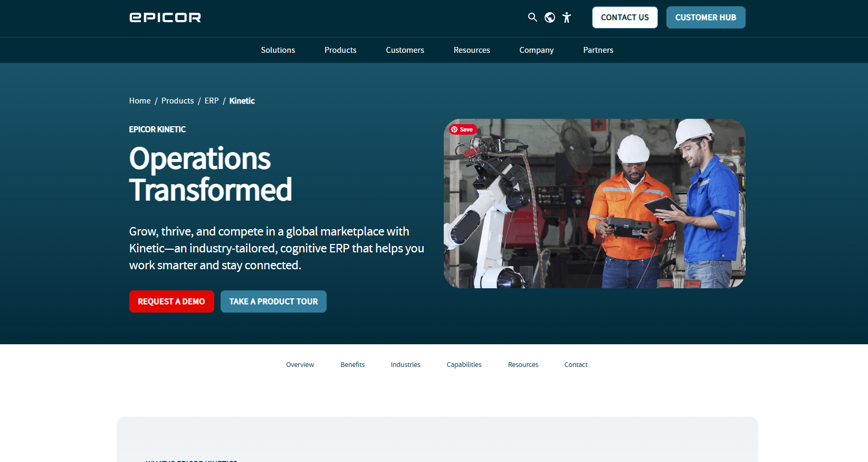868x462 pixels.
Task: Click Request a Demo button
Action: pyautogui.click(x=171, y=301)
